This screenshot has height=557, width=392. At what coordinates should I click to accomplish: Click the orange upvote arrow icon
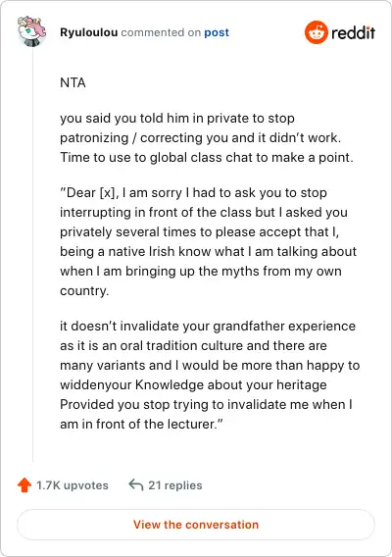click(x=24, y=485)
